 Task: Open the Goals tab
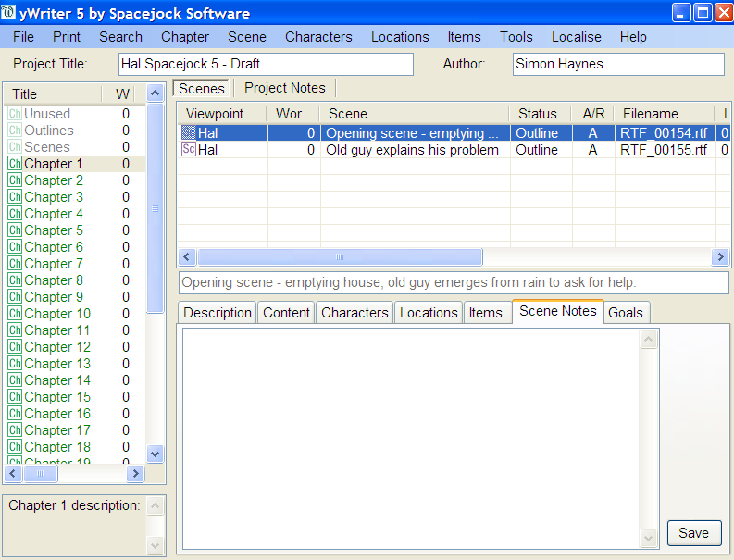point(626,313)
